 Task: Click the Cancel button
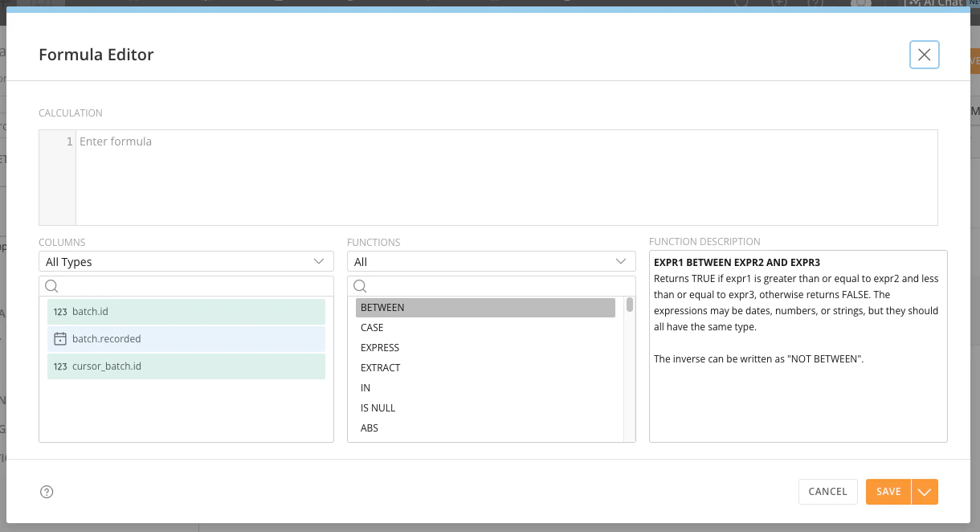827,492
